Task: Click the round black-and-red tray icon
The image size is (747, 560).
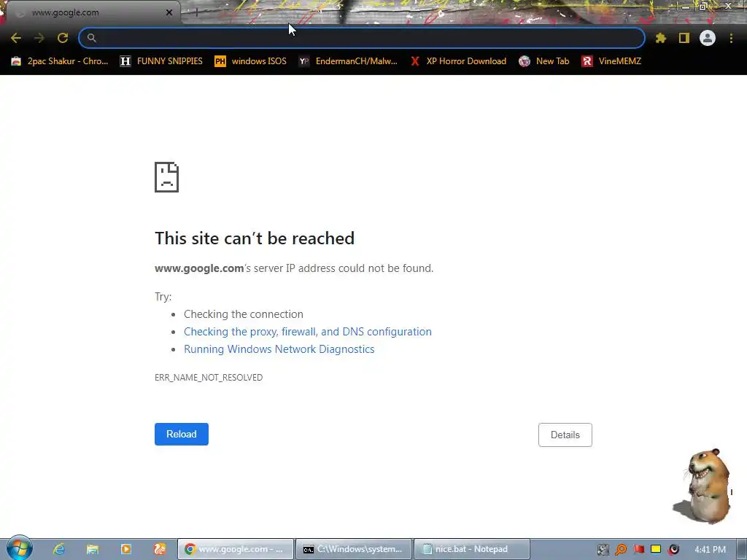Action: pos(673,550)
